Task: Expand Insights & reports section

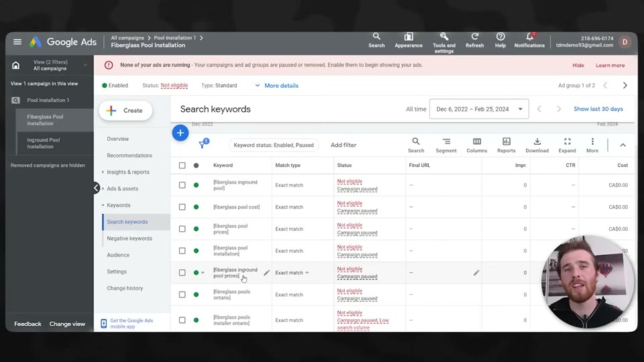Action: [x=127, y=172]
